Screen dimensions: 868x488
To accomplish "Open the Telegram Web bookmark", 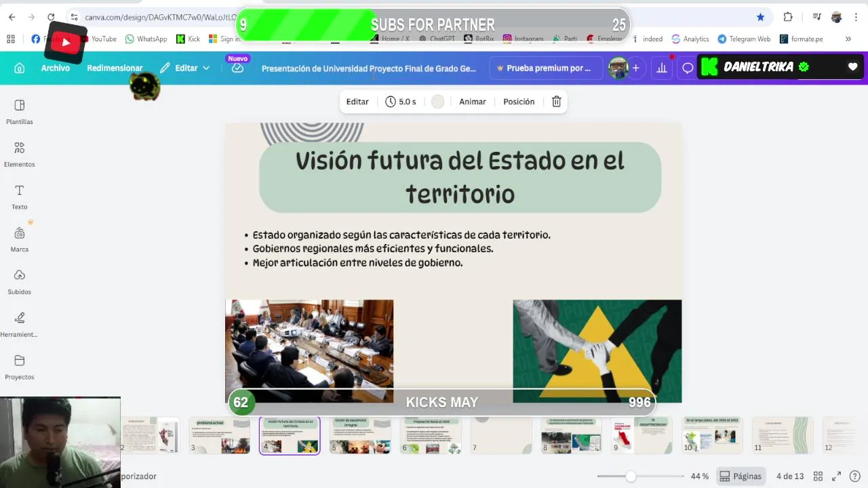I will coord(744,39).
